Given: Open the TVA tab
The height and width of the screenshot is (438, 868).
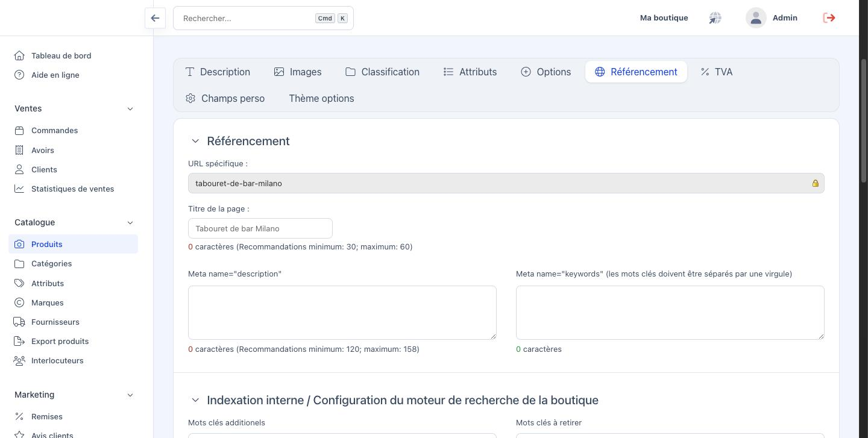Looking at the screenshot, I should (717, 72).
